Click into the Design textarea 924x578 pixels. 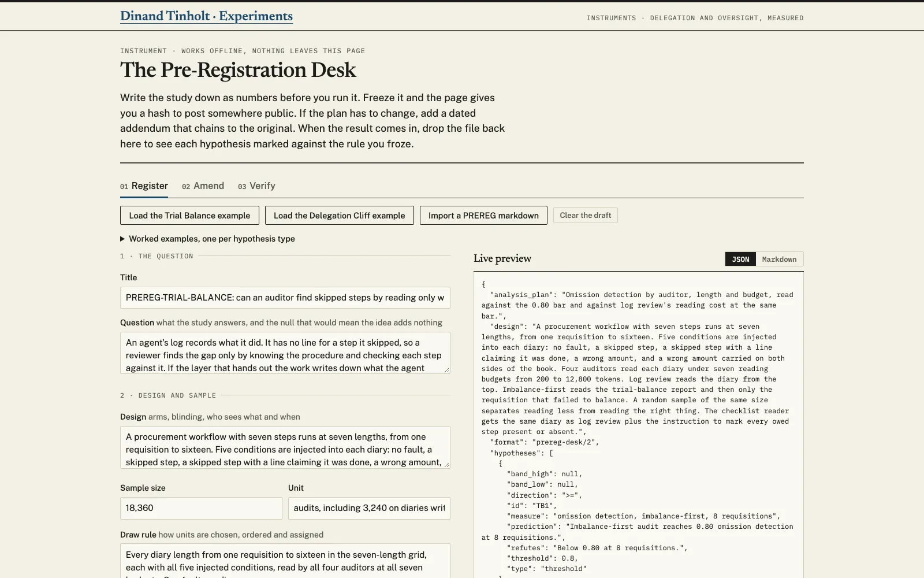(285, 447)
